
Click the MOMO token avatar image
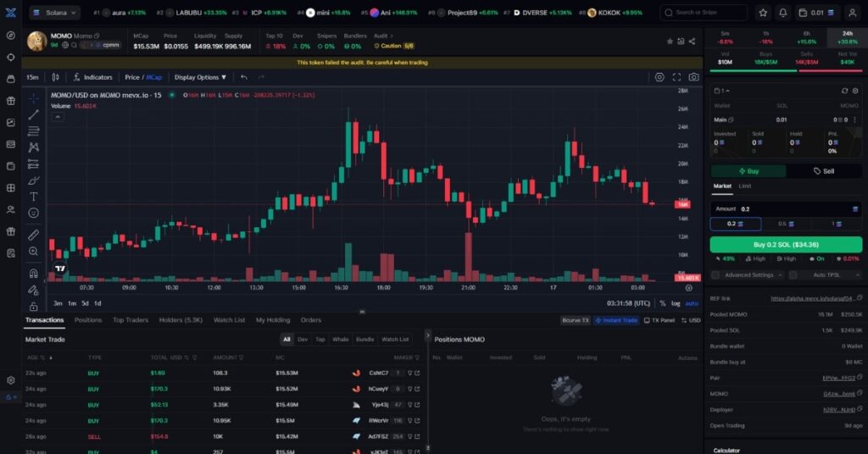coord(37,42)
